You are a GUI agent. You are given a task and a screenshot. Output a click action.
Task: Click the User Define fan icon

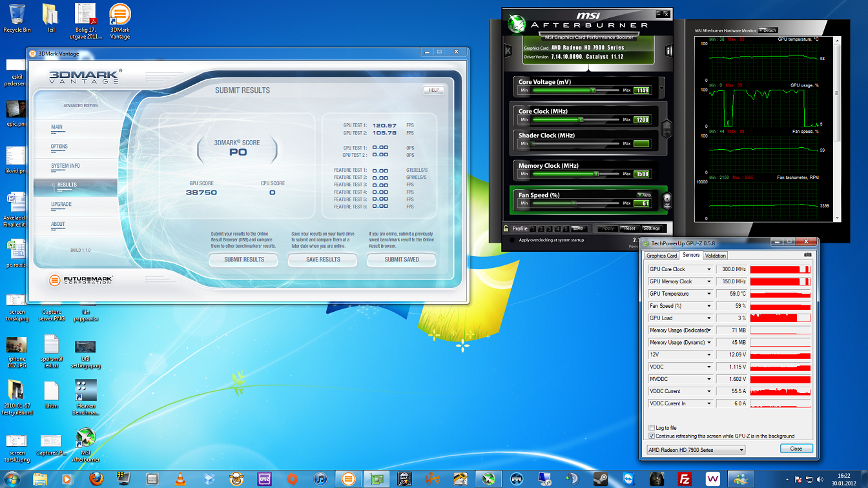pos(666,200)
